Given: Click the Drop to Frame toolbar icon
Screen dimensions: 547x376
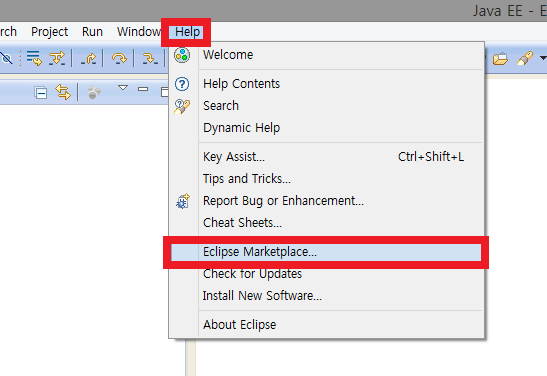Looking at the screenshot, I should [34, 58].
